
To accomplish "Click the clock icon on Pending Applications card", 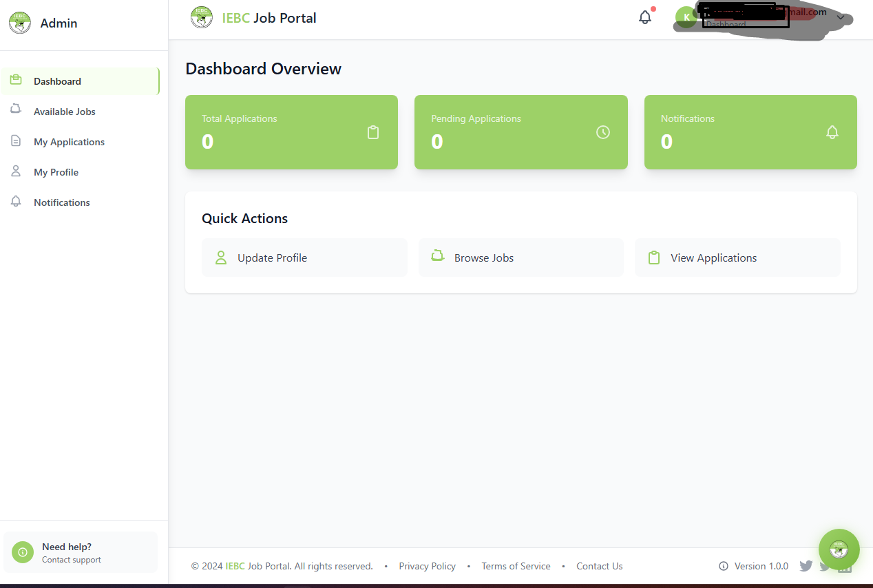I will (603, 132).
